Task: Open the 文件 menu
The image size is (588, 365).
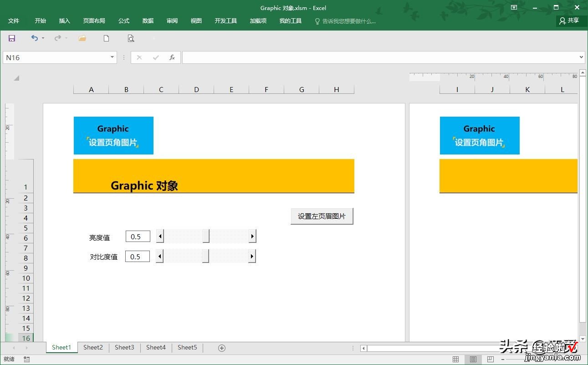Action: point(14,21)
